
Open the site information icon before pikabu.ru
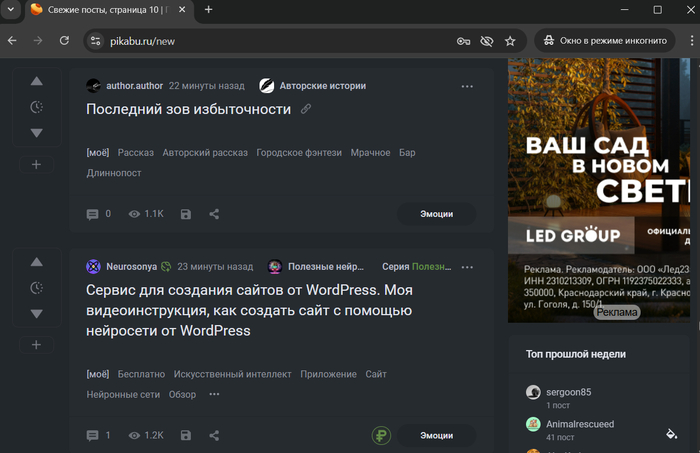(96, 41)
